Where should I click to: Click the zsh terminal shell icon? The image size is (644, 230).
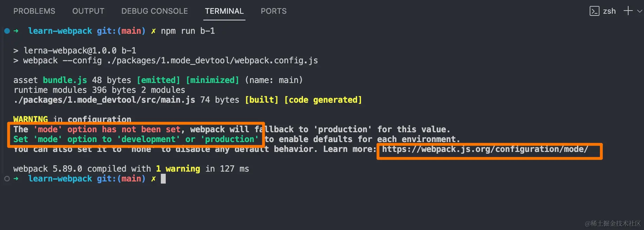(x=594, y=11)
